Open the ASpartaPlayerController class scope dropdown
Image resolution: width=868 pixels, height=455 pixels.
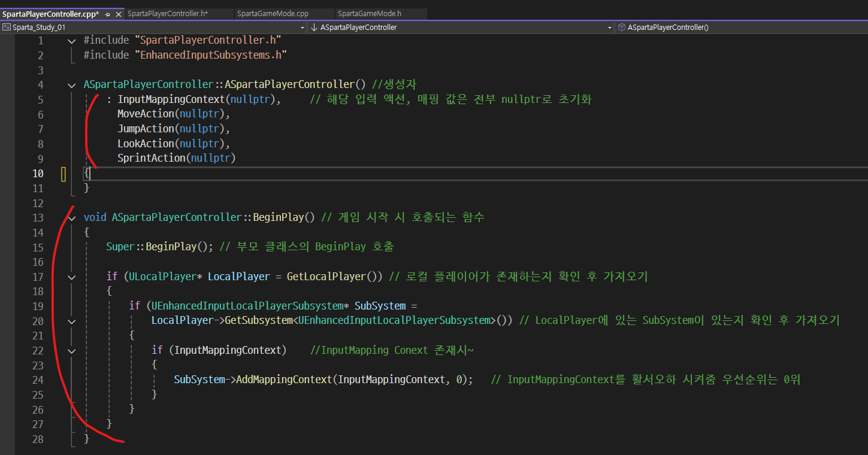(610, 28)
